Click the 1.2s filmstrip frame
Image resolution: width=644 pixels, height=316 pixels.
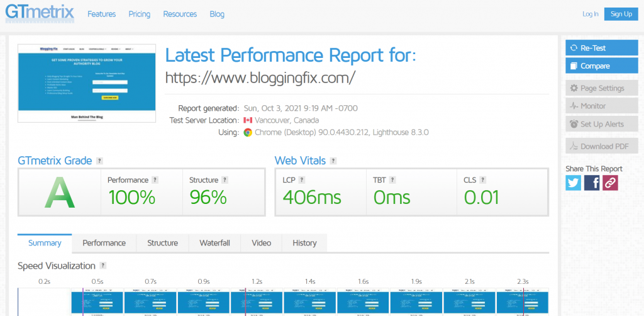(x=257, y=302)
